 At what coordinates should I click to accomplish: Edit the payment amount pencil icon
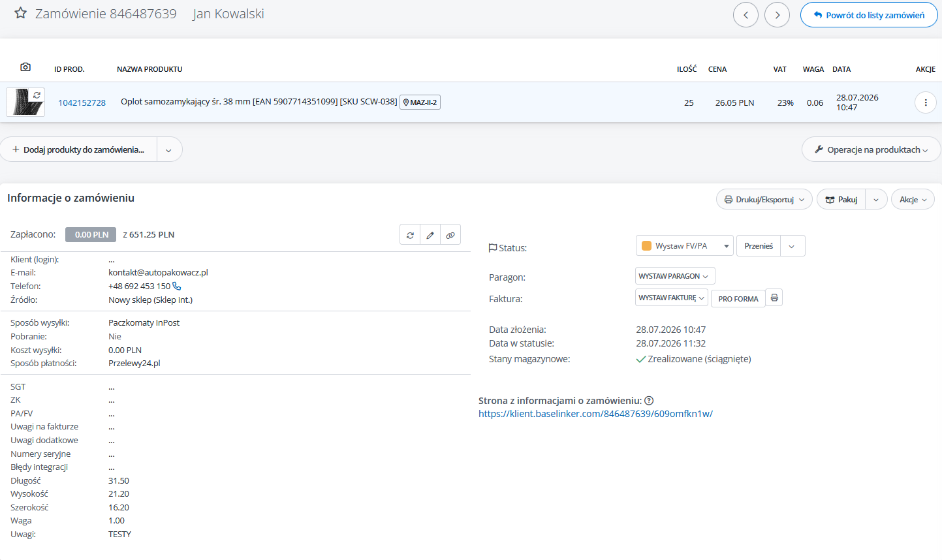430,235
